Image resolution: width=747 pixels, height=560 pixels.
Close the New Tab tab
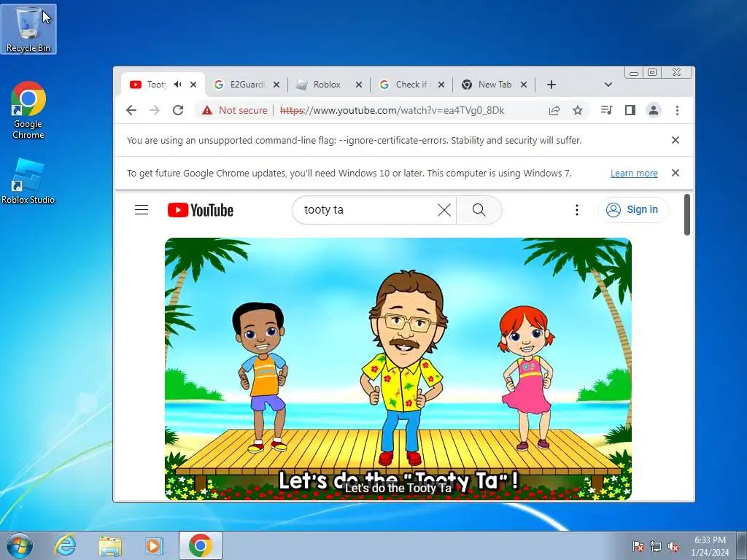[x=524, y=85]
